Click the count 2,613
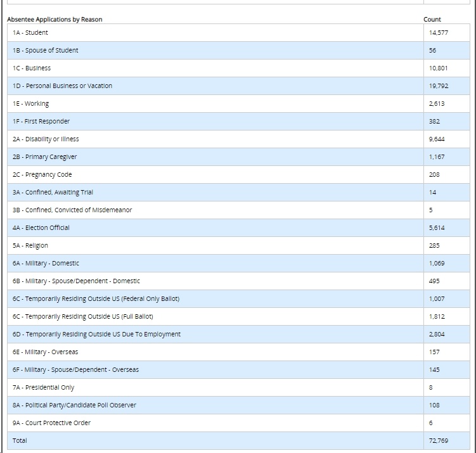 point(437,103)
